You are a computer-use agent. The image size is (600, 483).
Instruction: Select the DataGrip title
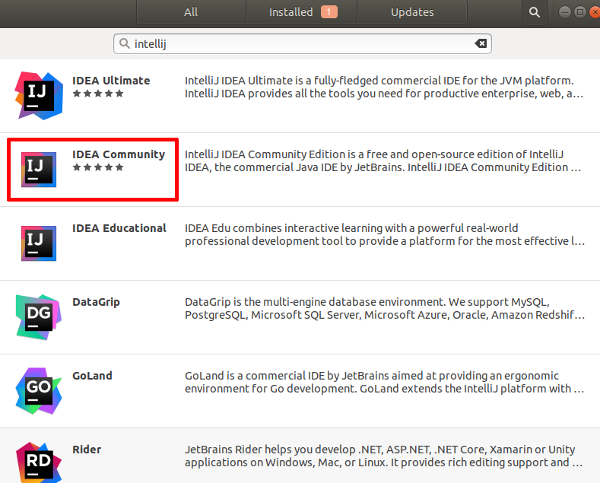pos(96,302)
